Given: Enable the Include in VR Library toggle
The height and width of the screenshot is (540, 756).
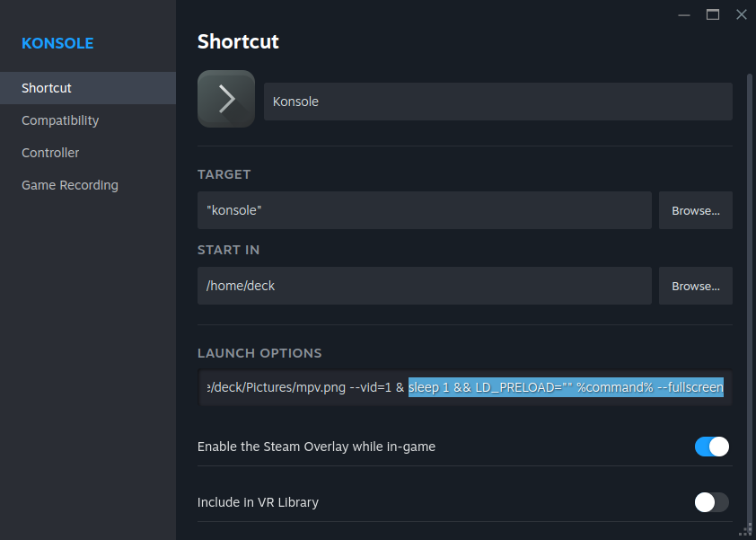Looking at the screenshot, I should 712,502.
